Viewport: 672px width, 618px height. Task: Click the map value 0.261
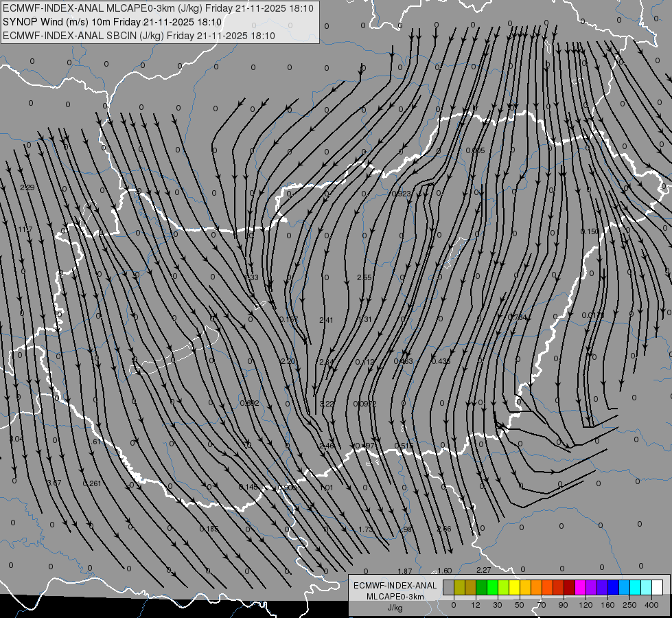(92, 484)
